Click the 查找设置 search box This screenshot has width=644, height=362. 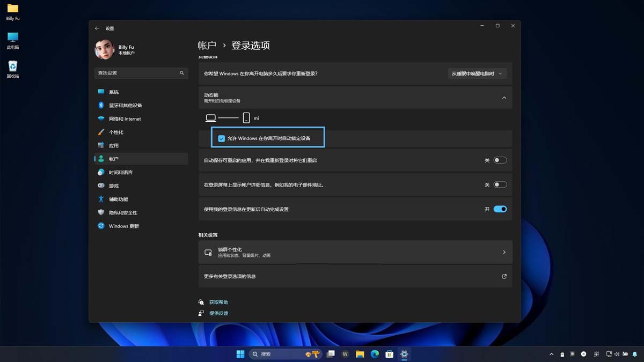[x=141, y=72]
